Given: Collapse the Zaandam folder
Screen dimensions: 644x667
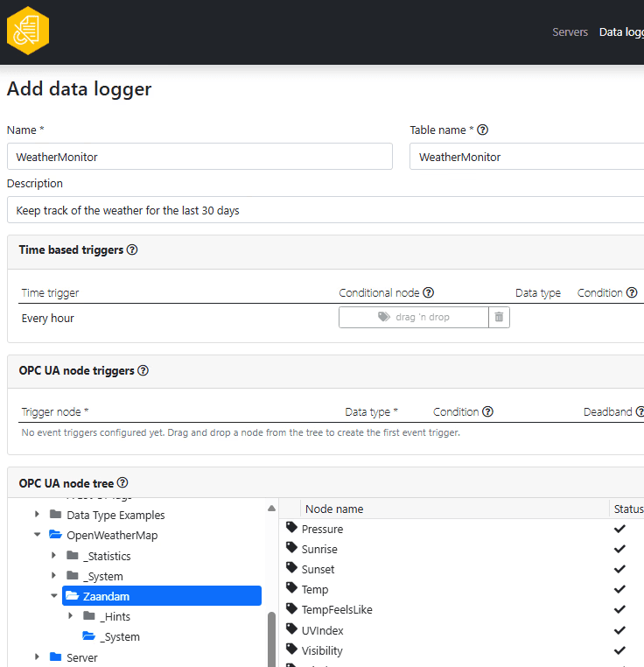Looking at the screenshot, I should click(54, 595).
